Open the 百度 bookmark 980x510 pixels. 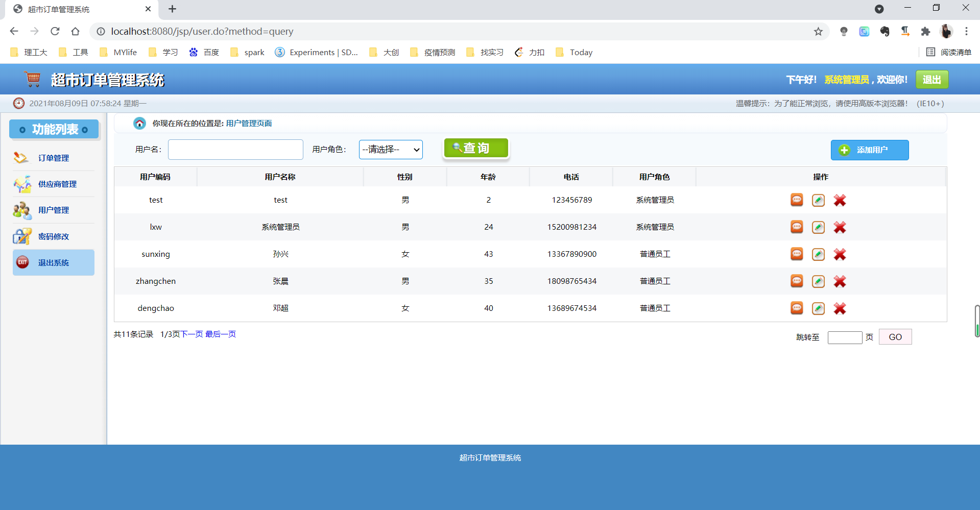pyautogui.click(x=204, y=52)
